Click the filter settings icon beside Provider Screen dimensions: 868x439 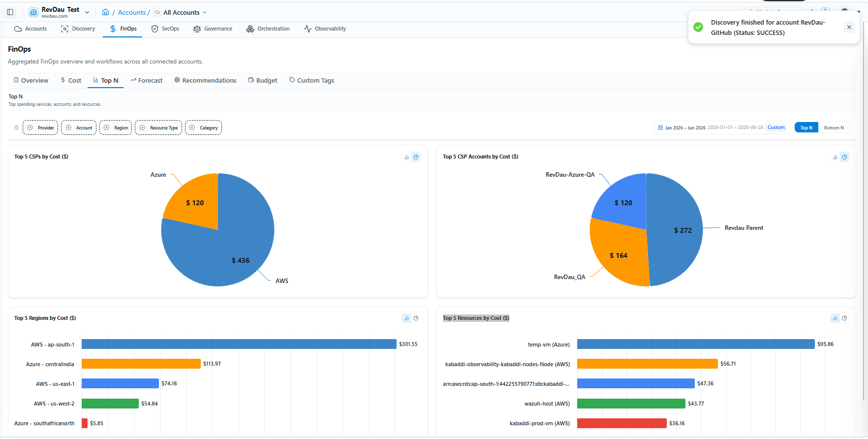tap(16, 128)
